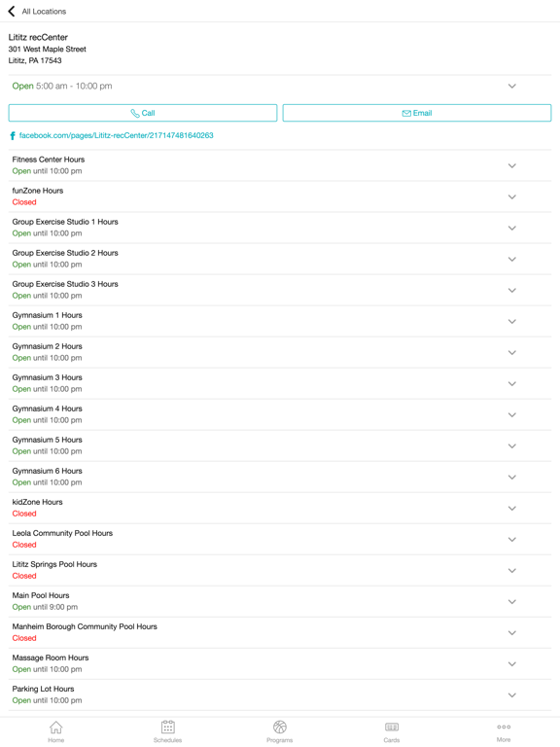Select the Programs tab label
This screenshot has width=560, height=747.
280,740
